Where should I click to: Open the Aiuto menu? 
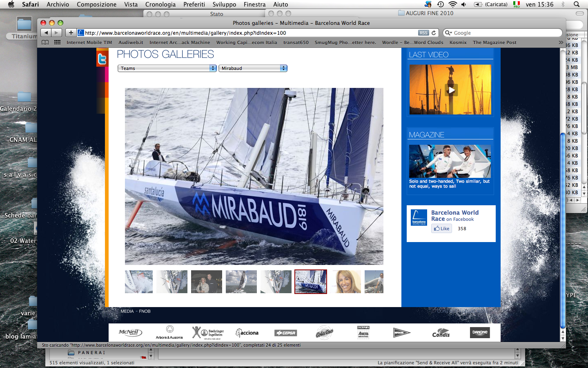coord(281,4)
